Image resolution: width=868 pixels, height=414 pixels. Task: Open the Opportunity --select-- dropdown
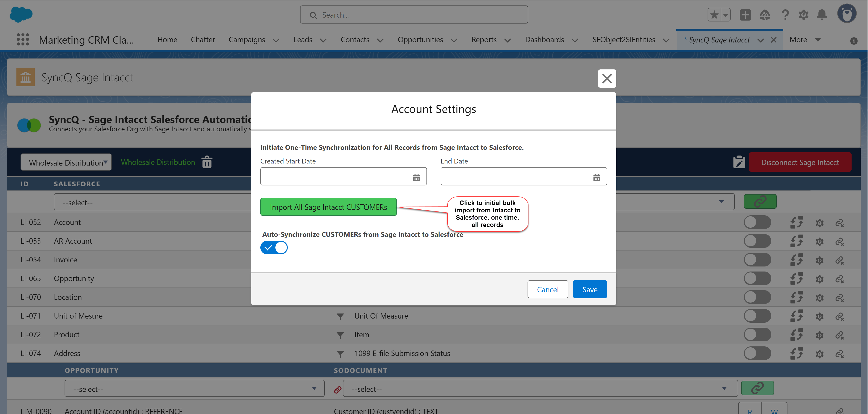(x=194, y=388)
